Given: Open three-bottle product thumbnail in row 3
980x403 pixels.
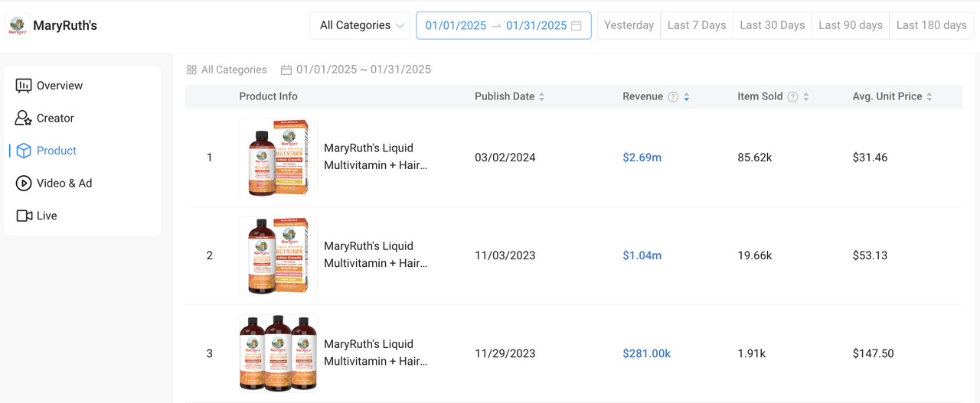Looking at the screenshot, I should [x=278, y=353].
